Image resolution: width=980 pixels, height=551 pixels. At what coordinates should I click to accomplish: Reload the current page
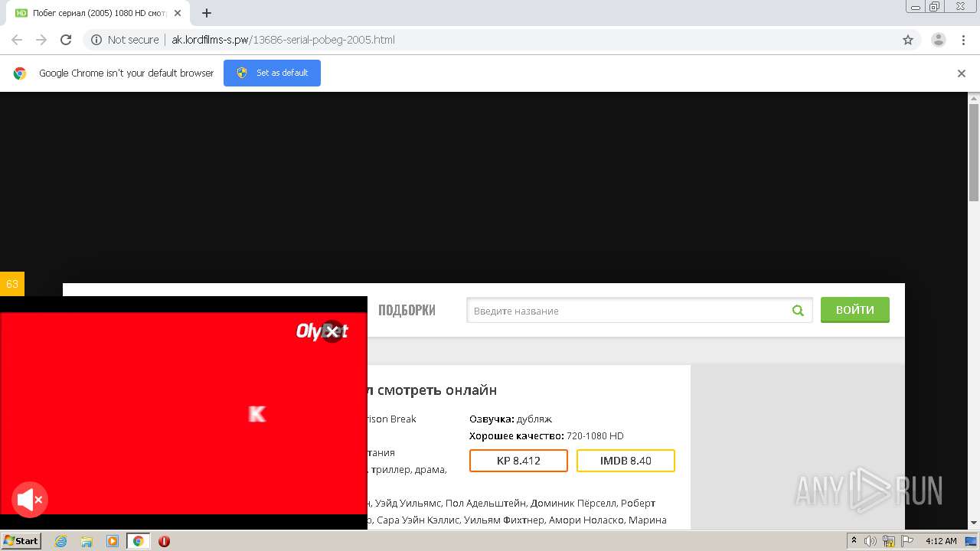coord(66,40)
